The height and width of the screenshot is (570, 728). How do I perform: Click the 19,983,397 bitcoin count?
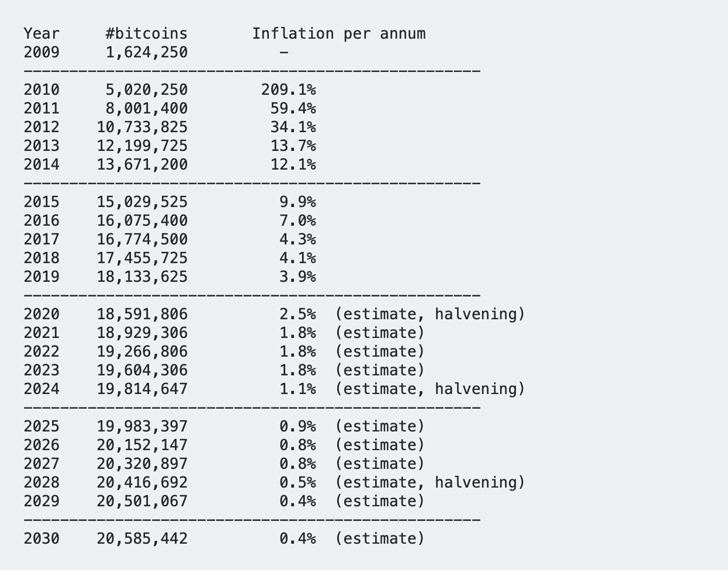[142, 426]
